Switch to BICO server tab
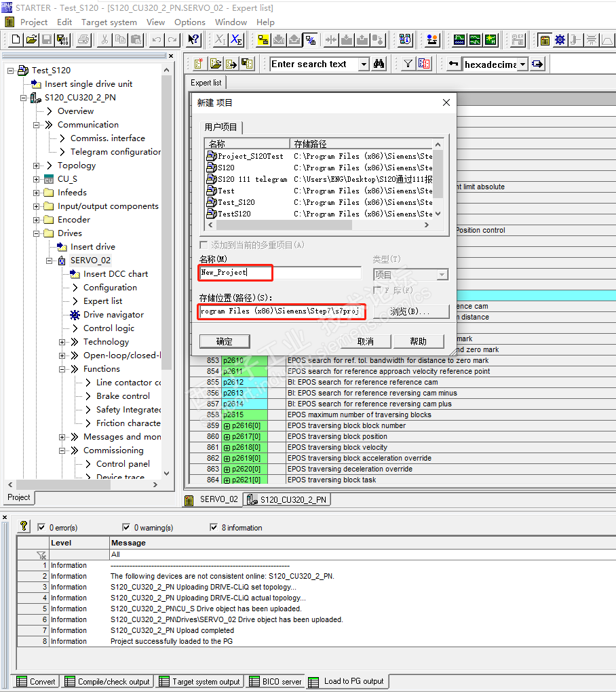 click(x=276, y=681)
